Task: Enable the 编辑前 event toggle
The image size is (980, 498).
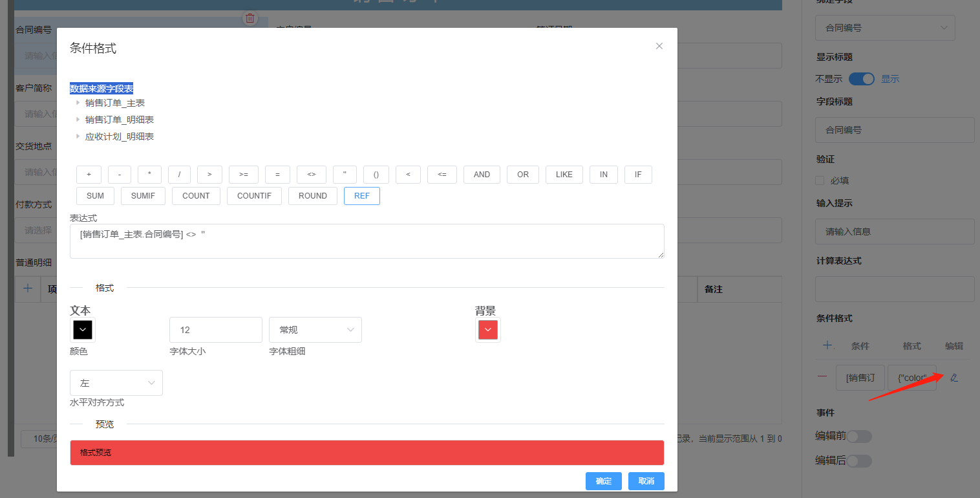Action: pos(859,437)
